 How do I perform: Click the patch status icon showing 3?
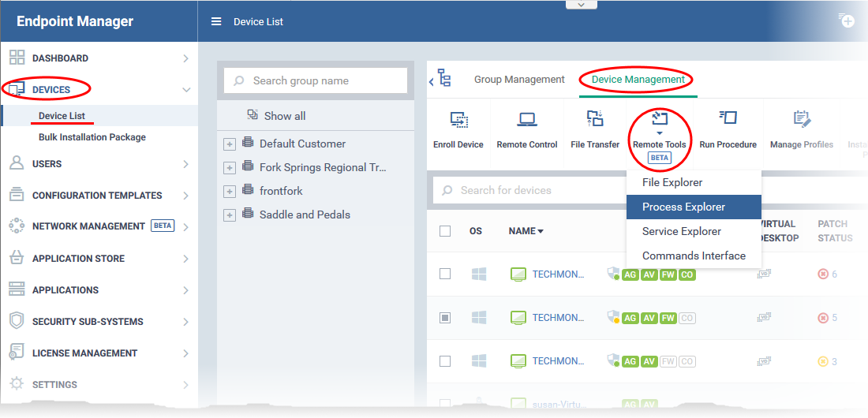[822, 361]
